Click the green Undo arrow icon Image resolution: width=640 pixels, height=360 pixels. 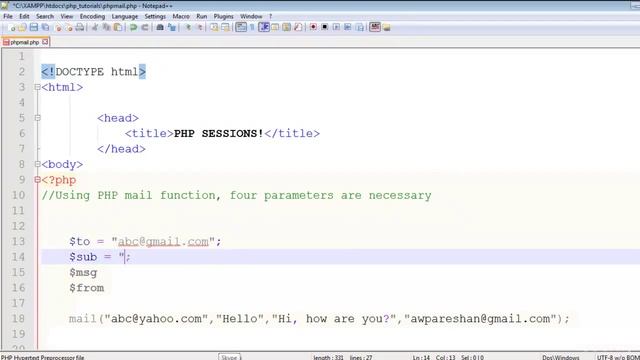point(133,27)
